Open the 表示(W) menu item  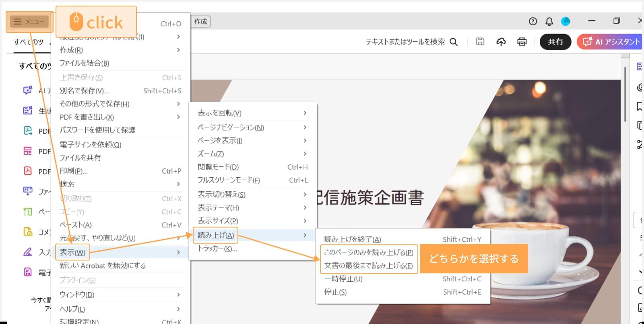coord(120,252)
